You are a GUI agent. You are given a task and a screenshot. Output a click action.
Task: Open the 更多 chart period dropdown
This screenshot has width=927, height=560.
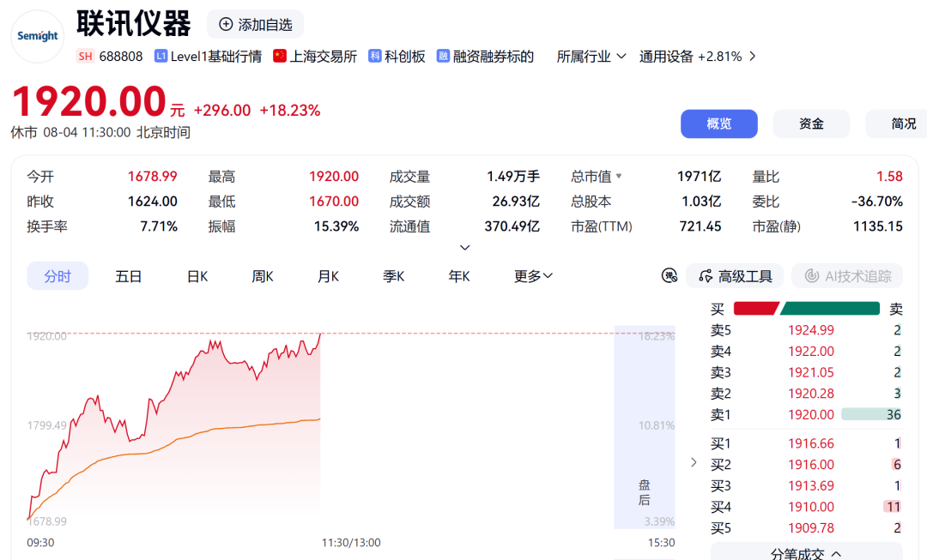click(533, 276)
